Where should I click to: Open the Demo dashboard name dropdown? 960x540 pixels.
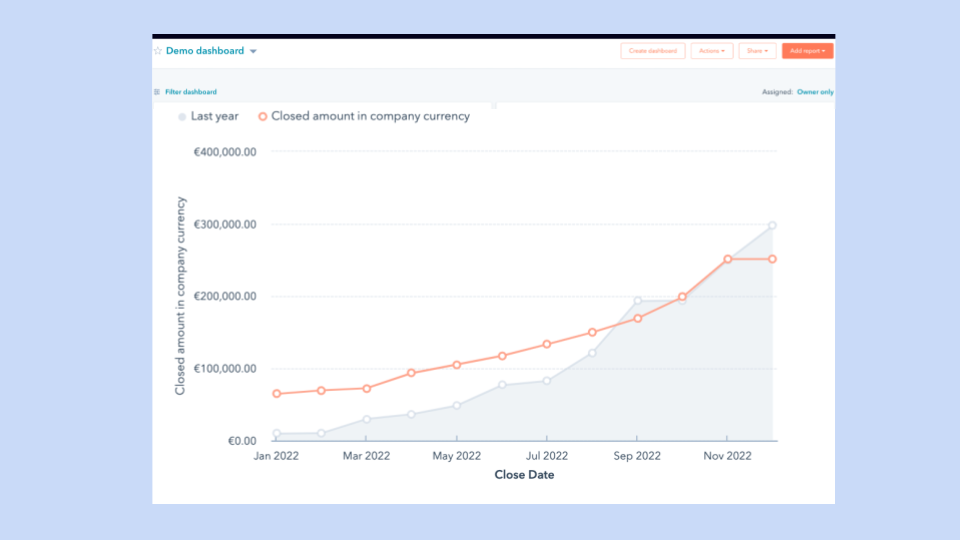253,51
